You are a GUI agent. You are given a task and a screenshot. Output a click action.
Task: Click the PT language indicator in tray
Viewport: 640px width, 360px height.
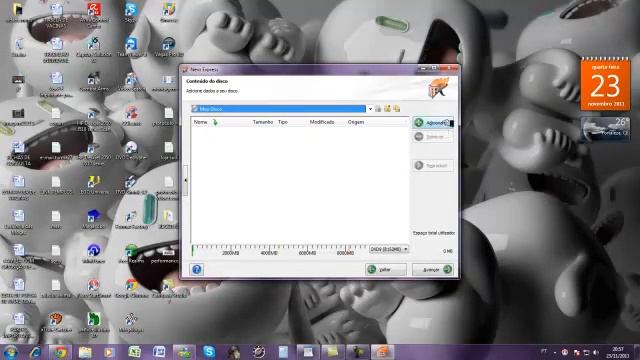[x=544, y=351]
